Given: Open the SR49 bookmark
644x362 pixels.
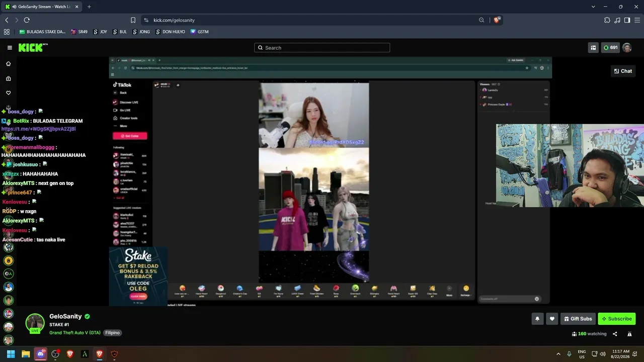Looking at the screenshot, I should [79, 32].
